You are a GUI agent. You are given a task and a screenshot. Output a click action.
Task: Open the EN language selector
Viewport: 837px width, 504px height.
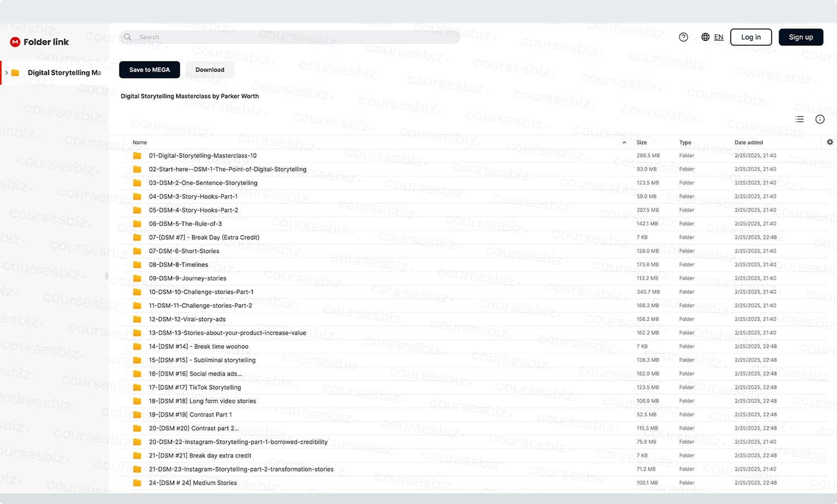(719, 37)
